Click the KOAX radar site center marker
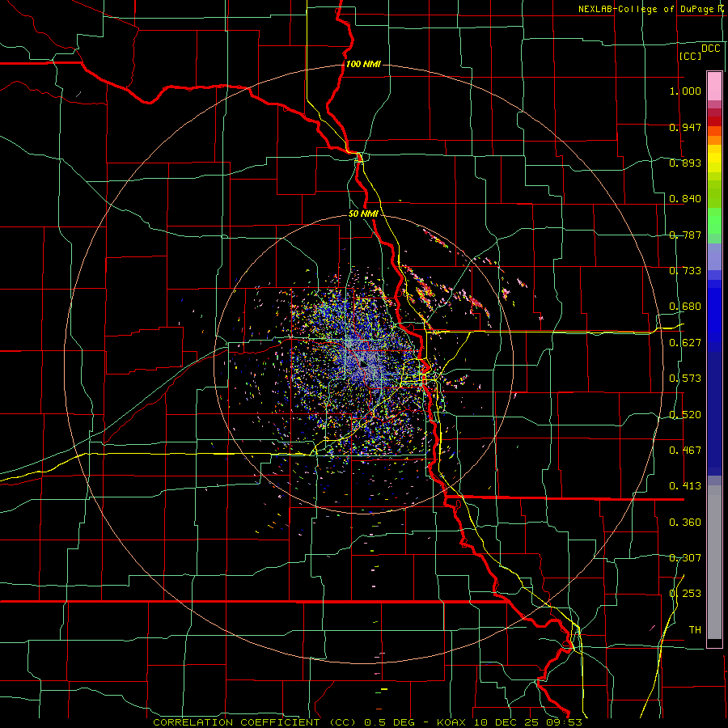Screen dimensions: 728x728 362,364
